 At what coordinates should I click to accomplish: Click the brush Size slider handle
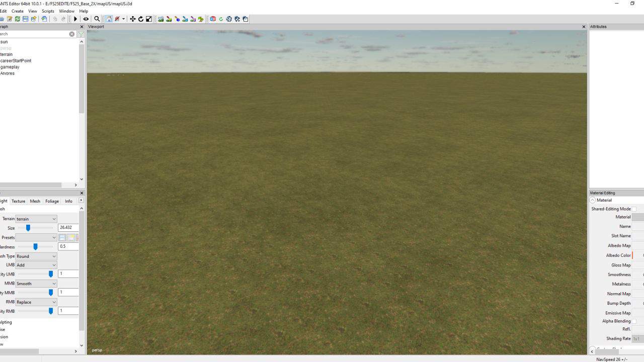pos(28,228)
